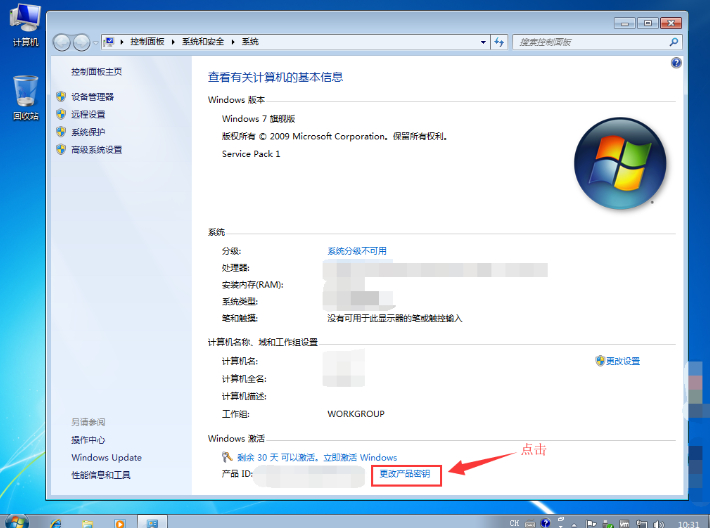
Task: Click the taskbar clock showing 10:31
Action: point(688,524)
